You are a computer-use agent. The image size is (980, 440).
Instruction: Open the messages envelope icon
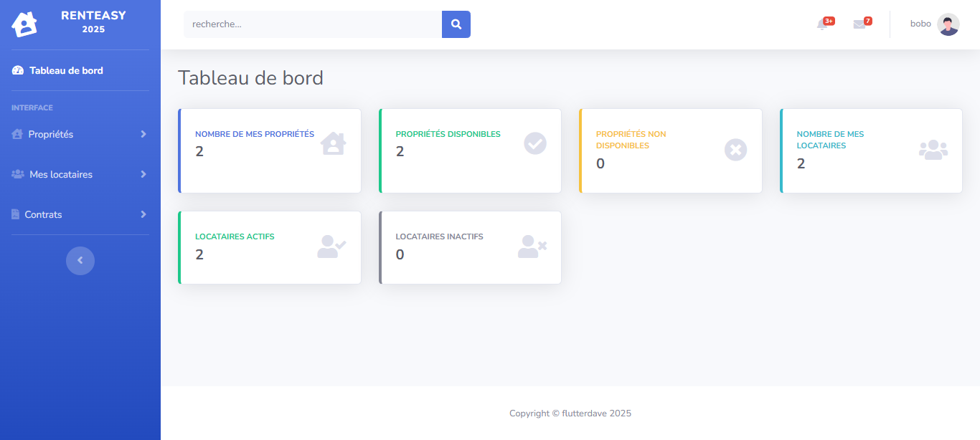(x=859, y=24)
